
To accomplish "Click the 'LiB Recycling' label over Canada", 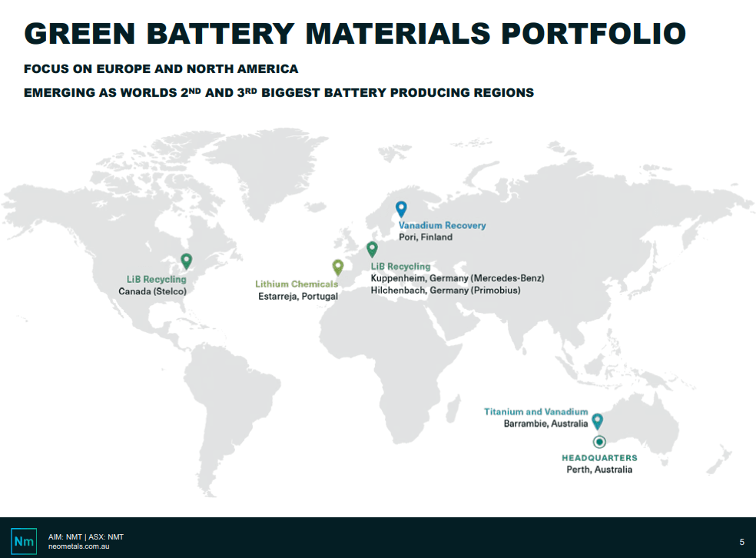I will tap(156, 279).
